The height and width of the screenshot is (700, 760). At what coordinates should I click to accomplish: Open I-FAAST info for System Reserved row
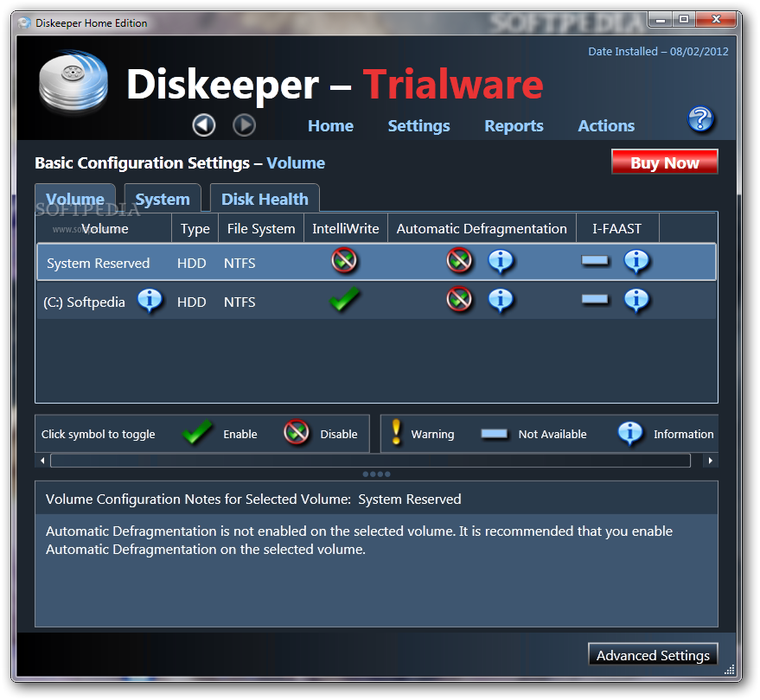pos(636,262)
